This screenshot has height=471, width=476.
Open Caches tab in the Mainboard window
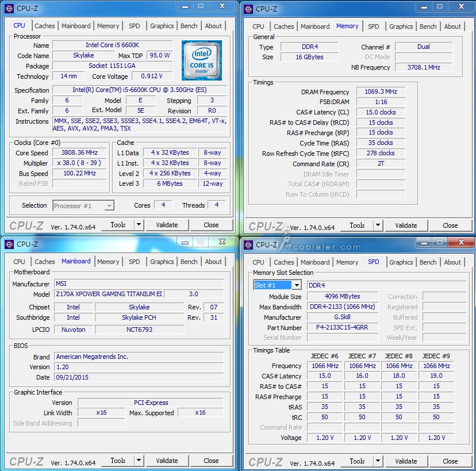pyautogui.click(x=45, y=262)
